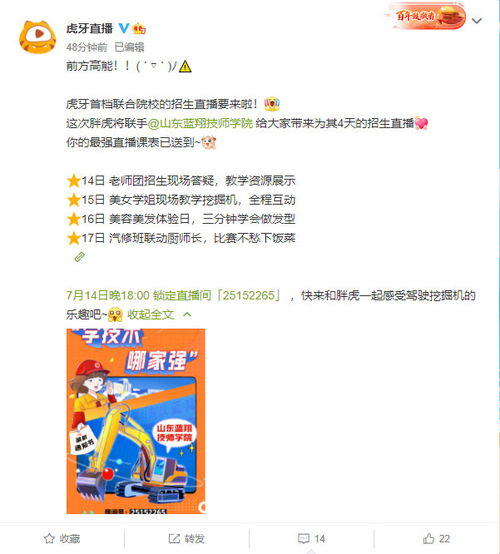Open comments via speech bubble icon
This screenshot has width=500, height=554.
[x=304, y=538]
